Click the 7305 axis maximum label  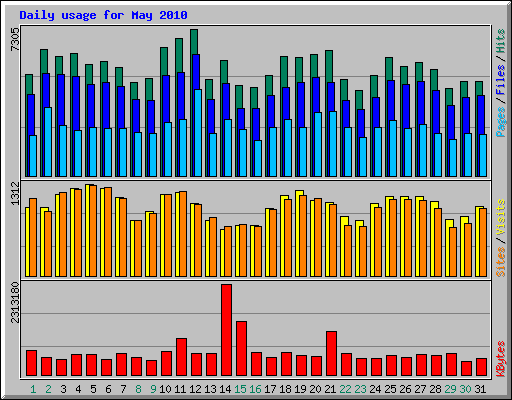click(x=15, y=39)
